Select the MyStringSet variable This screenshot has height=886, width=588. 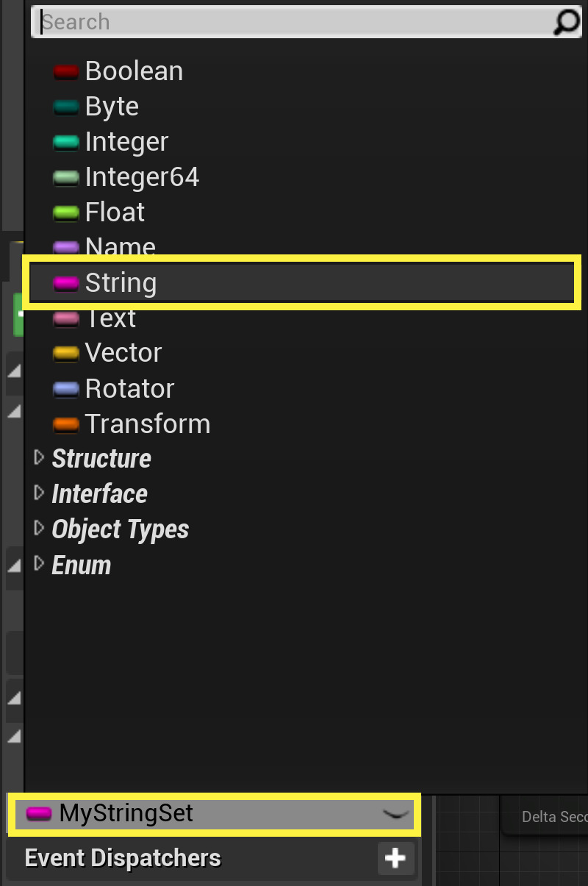click(137, 813)
